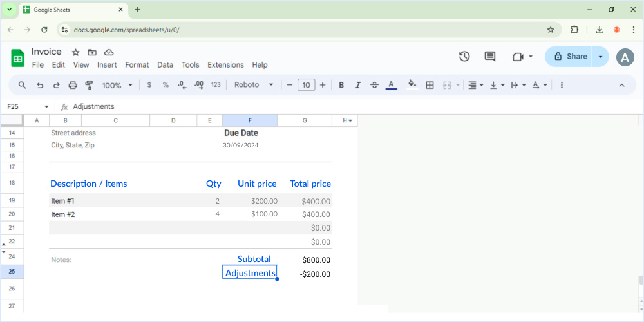Toggle strikethrough formatting
The image size is (644, 322).
(374, 85)
